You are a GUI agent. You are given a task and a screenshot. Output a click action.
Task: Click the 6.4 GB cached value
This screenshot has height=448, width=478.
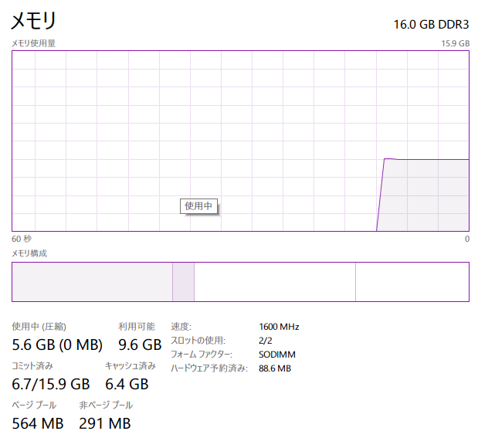(127, 384)
